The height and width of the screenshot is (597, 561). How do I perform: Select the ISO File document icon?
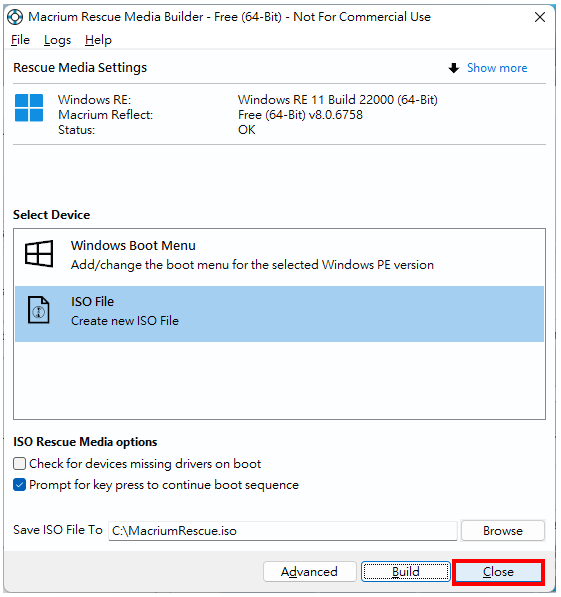39,310
